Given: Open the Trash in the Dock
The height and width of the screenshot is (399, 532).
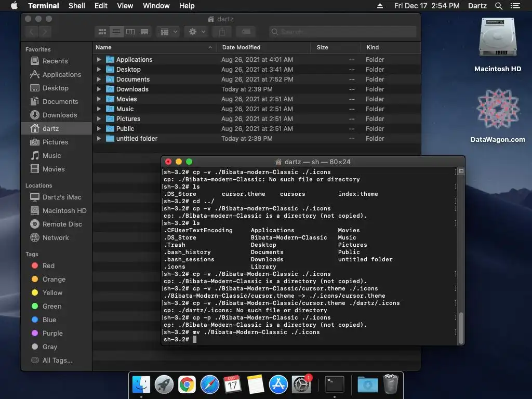Looking at the screenshot, I should [391, 385].
